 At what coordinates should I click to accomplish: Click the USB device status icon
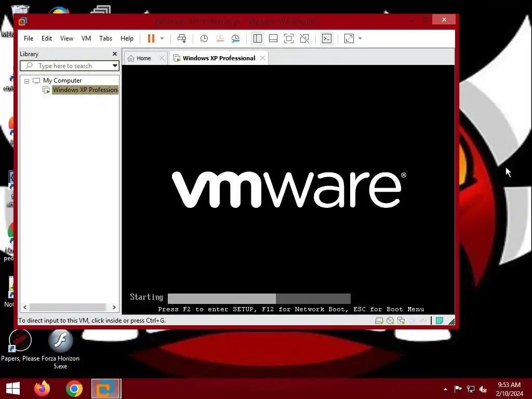pos(422,321)
